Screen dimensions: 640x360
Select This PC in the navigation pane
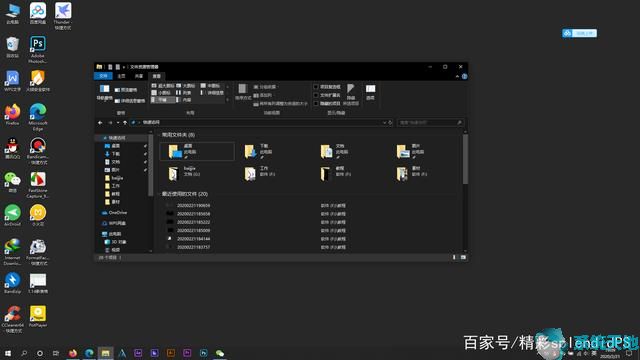(111, 234)
